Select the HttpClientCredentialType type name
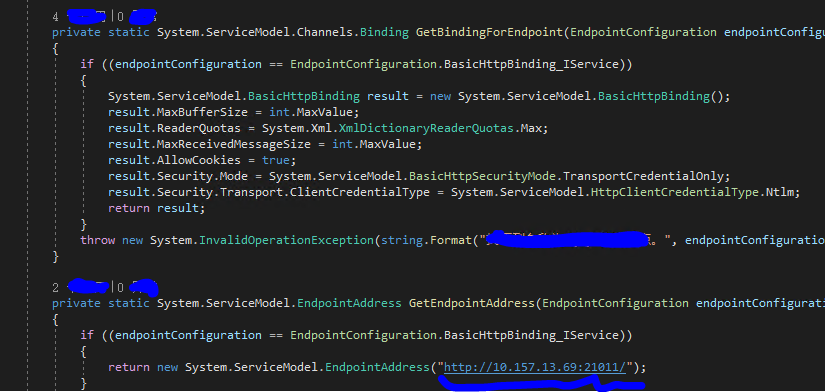The width and height of the screenshot is (825, 392). (x=675, y=192)
